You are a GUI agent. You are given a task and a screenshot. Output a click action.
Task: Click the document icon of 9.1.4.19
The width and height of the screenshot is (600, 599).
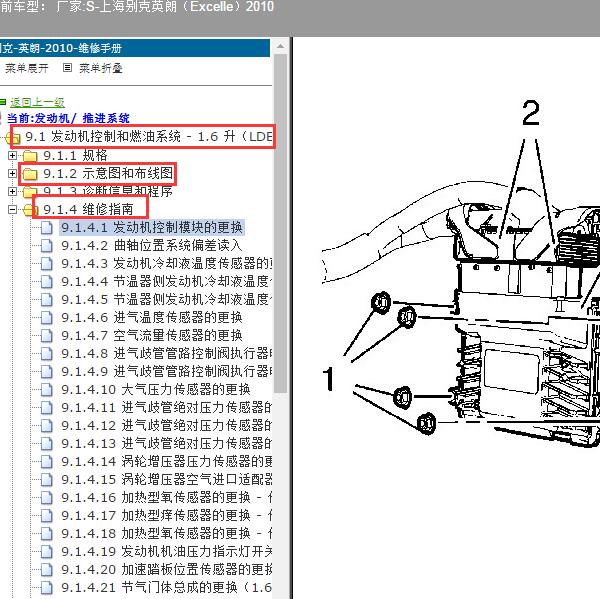[47, 551]
